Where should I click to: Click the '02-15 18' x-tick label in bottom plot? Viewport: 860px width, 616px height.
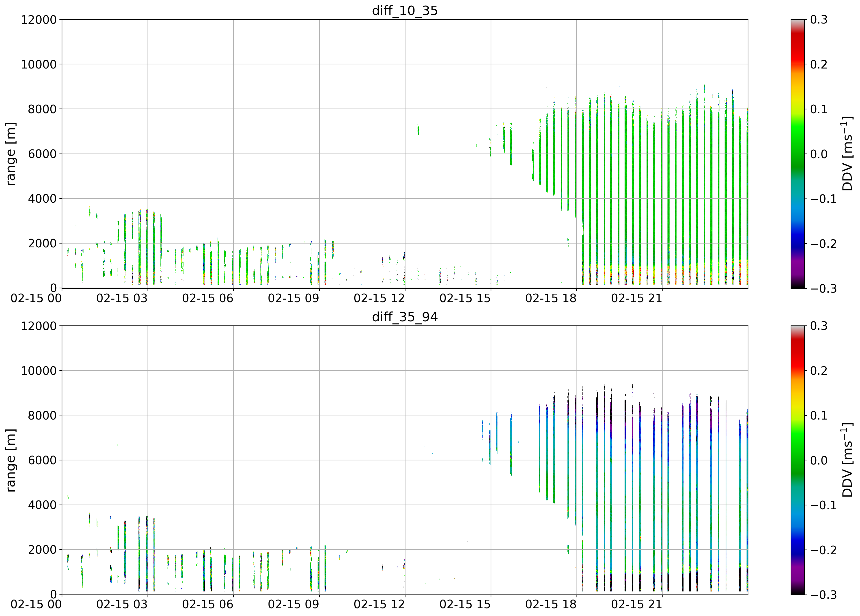point(551,605)
